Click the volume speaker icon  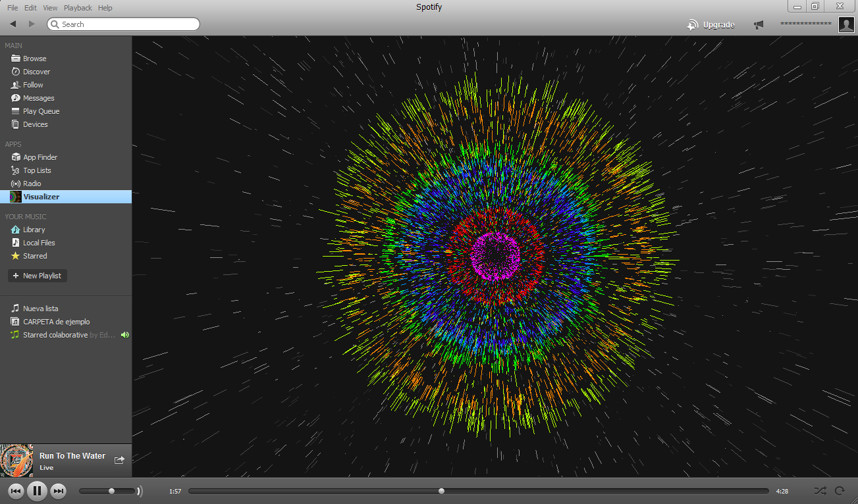[x=140, y=491]
